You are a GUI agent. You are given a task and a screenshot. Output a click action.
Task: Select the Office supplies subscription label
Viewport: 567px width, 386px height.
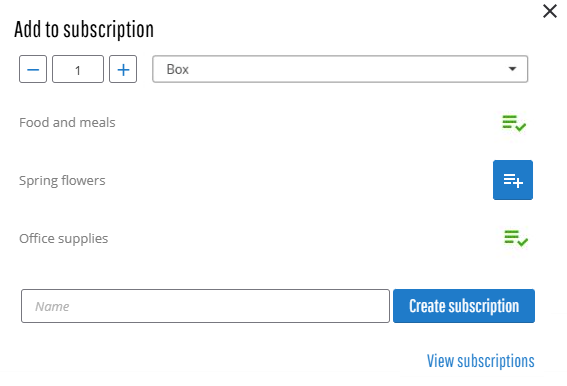point(64,238)
